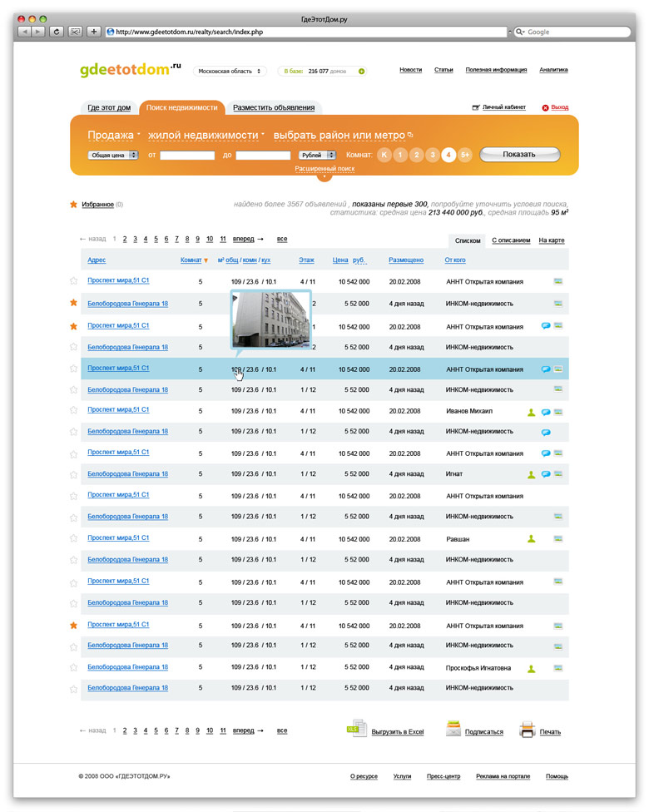Open the Аналитика link
Image resolution: width=649 pixels, height=812 pixels.
tap(553, 69)
